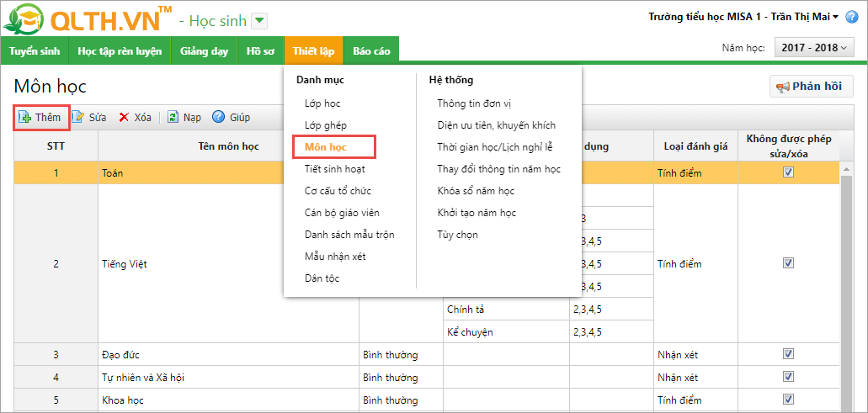Click the QLTH.VN graduation cap logo
Image resolution: width=868 pixels, height=413 pixels.
tap(24, 19)
